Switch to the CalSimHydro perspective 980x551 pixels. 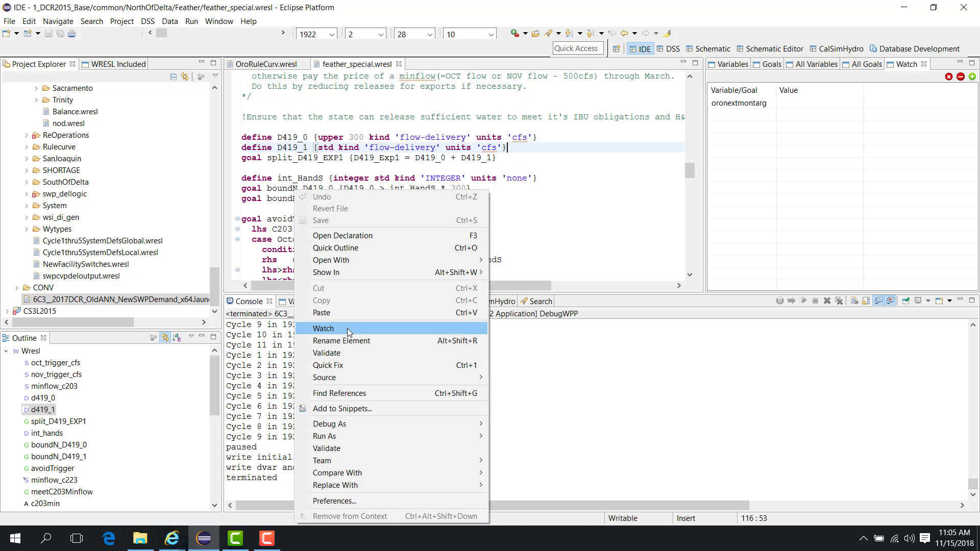pos(836,49)
